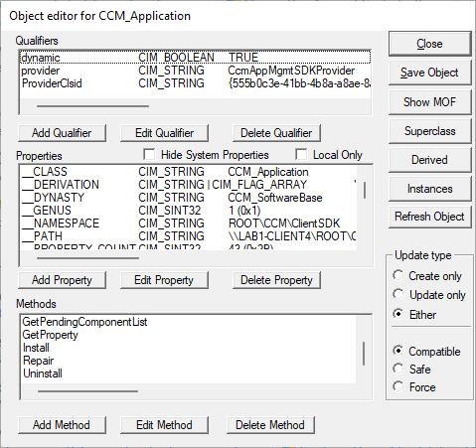Select the __NAMESPACE property row
This screenshot has width=476, height=448.
tap(189, 224)
